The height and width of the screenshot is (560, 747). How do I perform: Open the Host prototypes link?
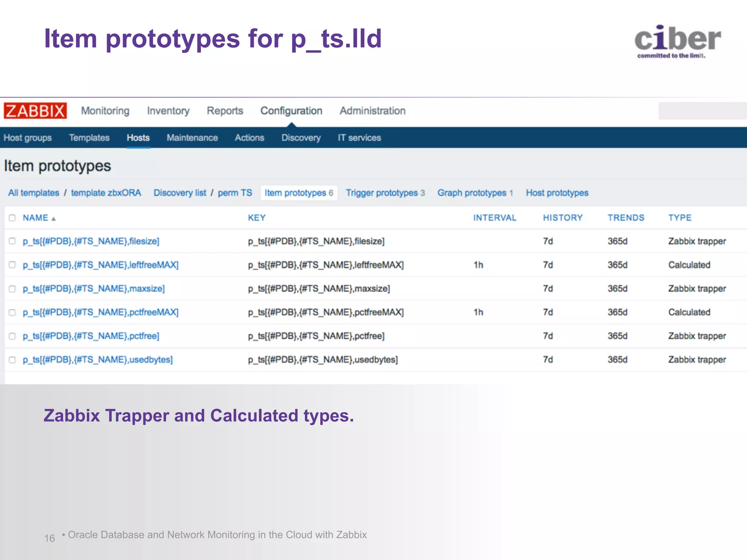[557, 193]
